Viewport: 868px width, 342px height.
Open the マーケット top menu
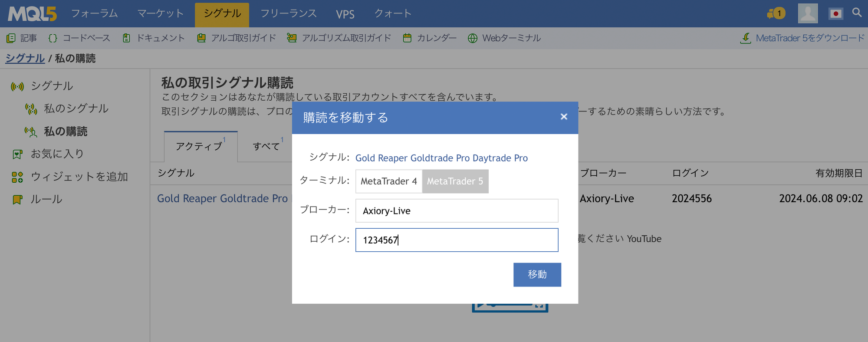(x=161, y=13)
